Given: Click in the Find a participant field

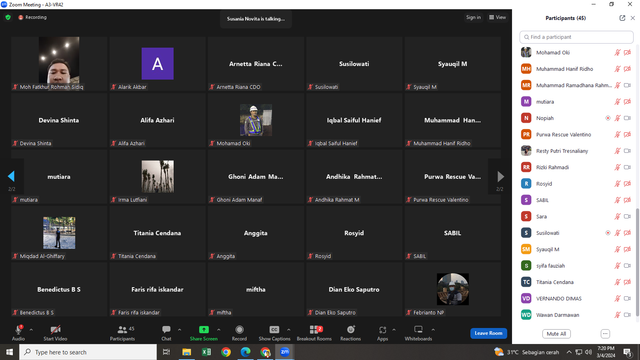Looking at the screenshot, I should click(576, 37).
